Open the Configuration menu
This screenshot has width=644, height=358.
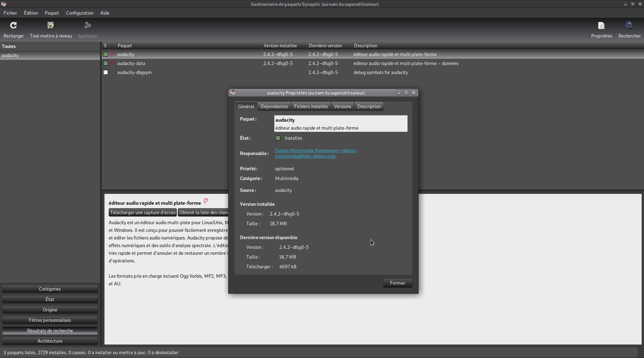pos(80,13)
